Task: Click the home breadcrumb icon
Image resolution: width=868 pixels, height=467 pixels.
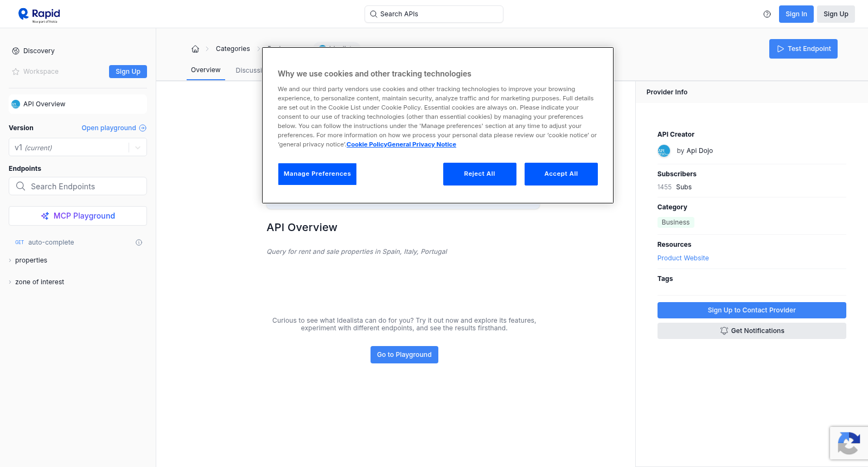Action: (195, 49)
